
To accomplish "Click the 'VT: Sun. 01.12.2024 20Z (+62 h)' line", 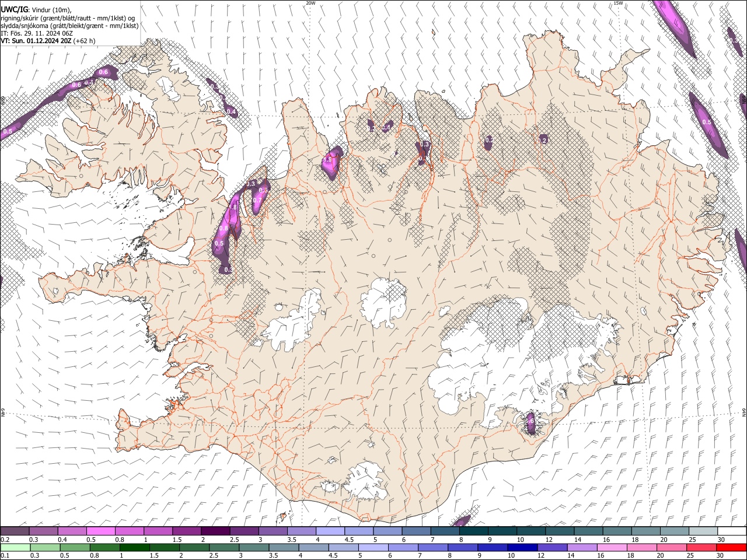I will tap(48, 41).
